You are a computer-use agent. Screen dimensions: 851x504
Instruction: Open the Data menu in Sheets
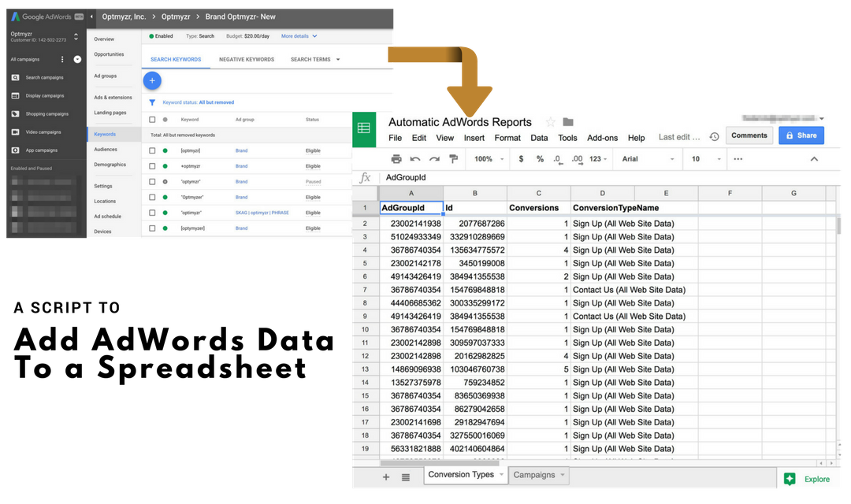coord(539,138)
